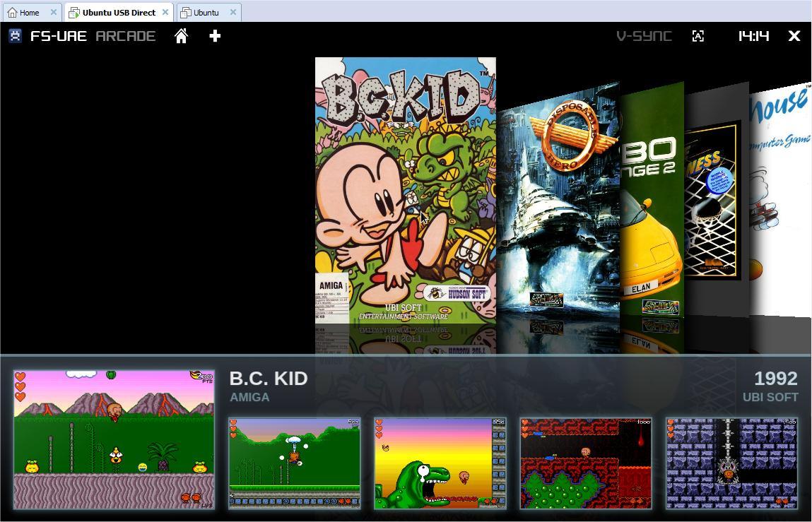The width and height of the screenshot is (812, 522).
Task: Click the UBI SOFT publisher label
Action: tap(770, 397)
